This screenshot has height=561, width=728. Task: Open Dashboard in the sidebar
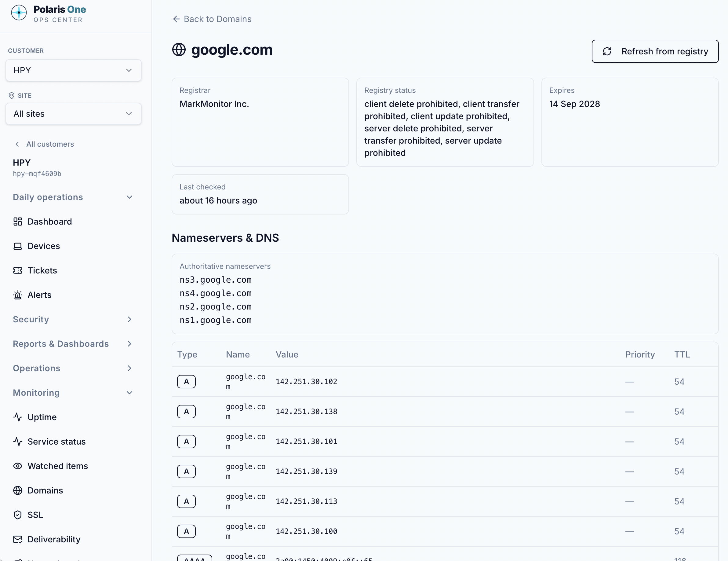(x=73, y=222)
